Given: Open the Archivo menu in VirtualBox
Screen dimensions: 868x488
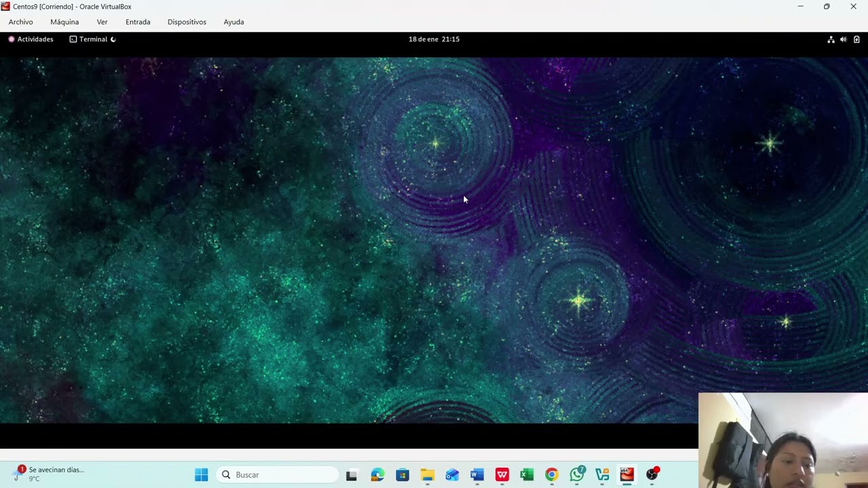Looking at the screenshot, I should click(20, 22).
